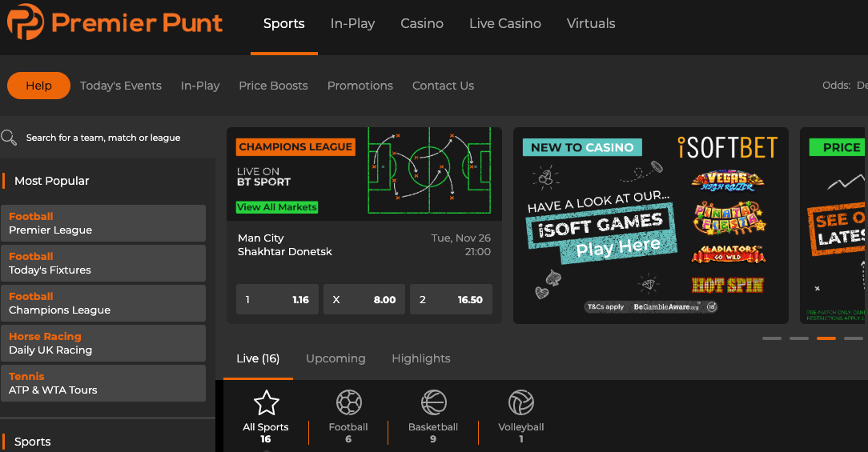Select the active orange carousel indicator
Image resolution: width=868 pixels, height=452 pixels.
coord(826,338)
